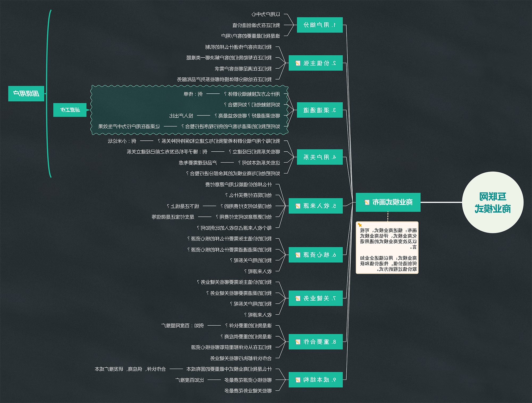Image resolution: width=532 pixels, height=403 pixels.
Task: Select subtopic 谁是我们的重要伙伴？
Action: point(249,326)
